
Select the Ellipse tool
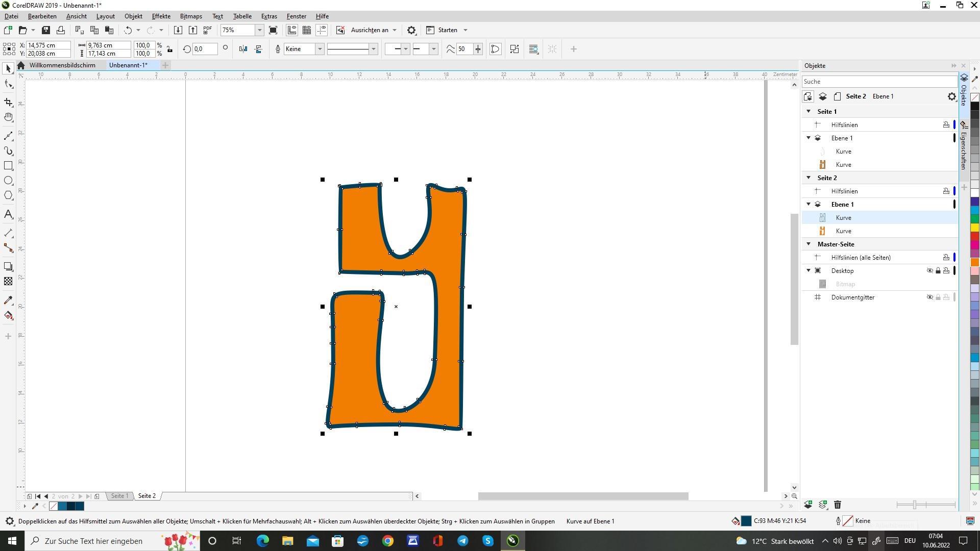click(8, 181)
